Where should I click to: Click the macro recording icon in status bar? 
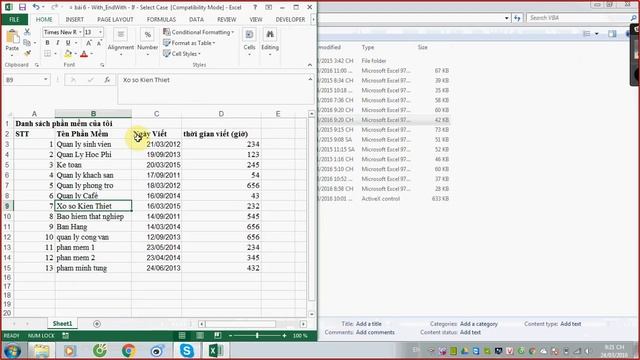tap(65, 336)
